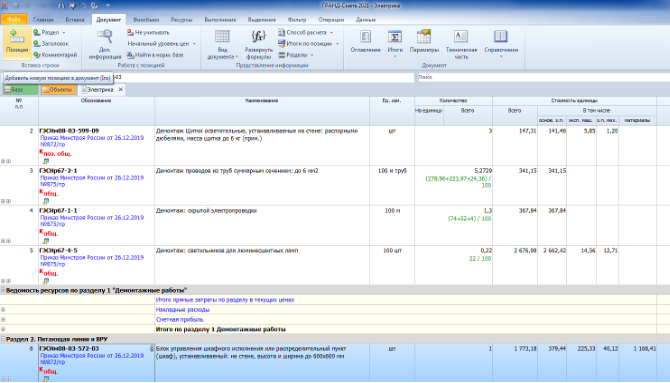This screenshot has width=670, height=383.
Task: Switch to the Главная ribbon tab
Action: (x=43, y=20)
